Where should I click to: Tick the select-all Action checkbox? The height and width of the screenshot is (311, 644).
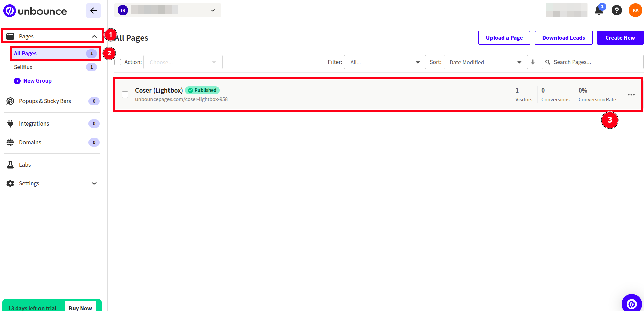click(x=118, y=62)
